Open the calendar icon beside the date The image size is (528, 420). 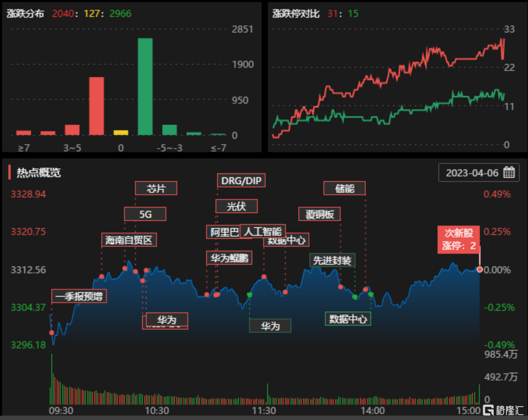[x=509, y=172]
